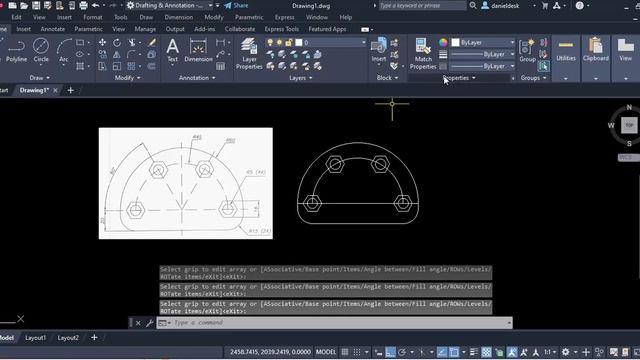Switch to the Collaborate ribbon tab
640x360 pixels.
pyautogui.click(x=240, y=29)
